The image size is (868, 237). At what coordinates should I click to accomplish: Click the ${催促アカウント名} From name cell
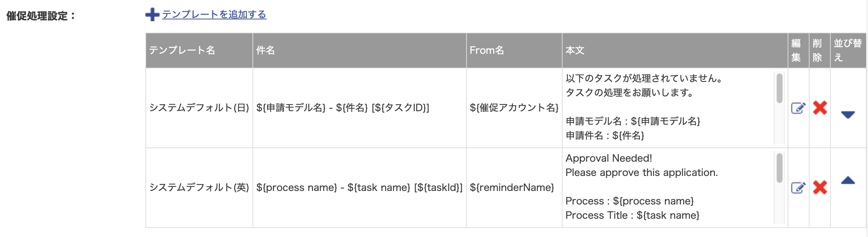click(x=514, y=108)
